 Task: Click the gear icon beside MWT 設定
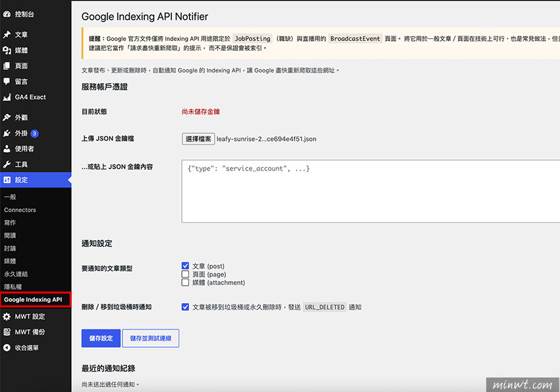(7, 316)
